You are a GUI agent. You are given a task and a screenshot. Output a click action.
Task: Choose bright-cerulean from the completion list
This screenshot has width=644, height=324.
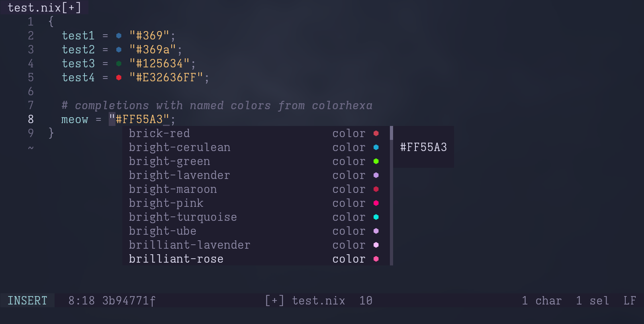point(256,147)
